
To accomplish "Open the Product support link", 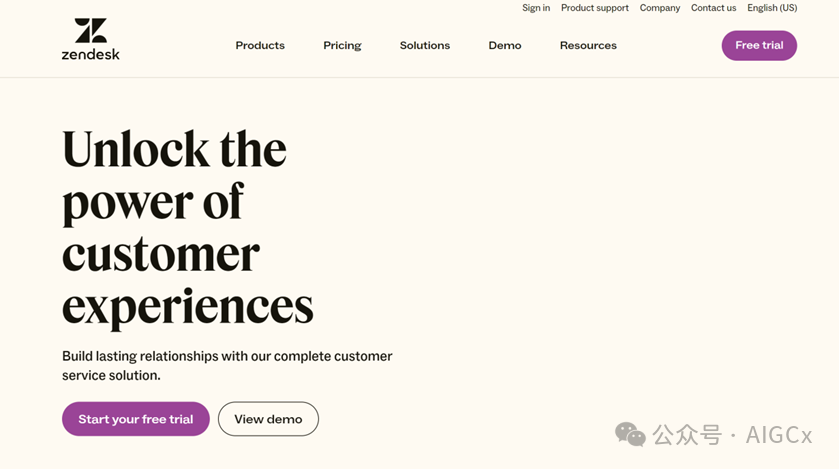I will click(x=595, y=8).
